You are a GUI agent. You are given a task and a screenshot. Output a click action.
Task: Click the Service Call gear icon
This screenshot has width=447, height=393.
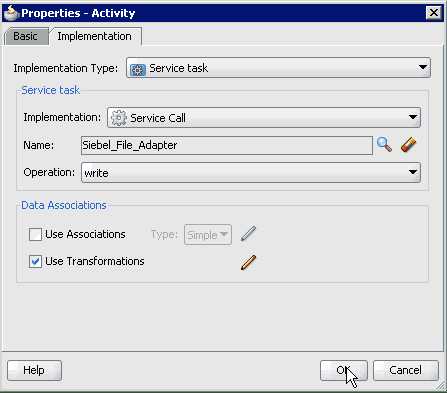pos(119,118)
